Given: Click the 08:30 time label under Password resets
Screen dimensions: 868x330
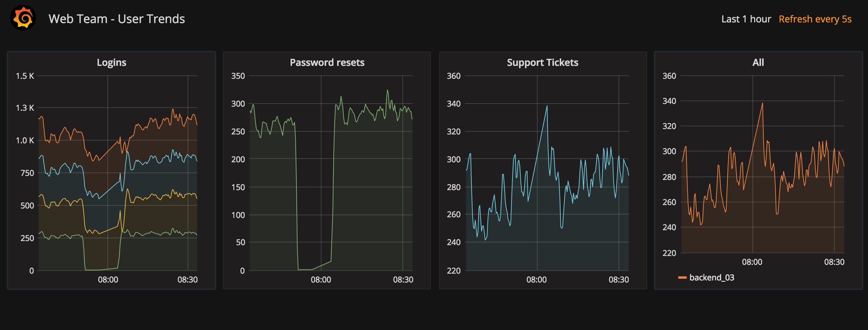Looking at the screenshot, I should point(403,280).
